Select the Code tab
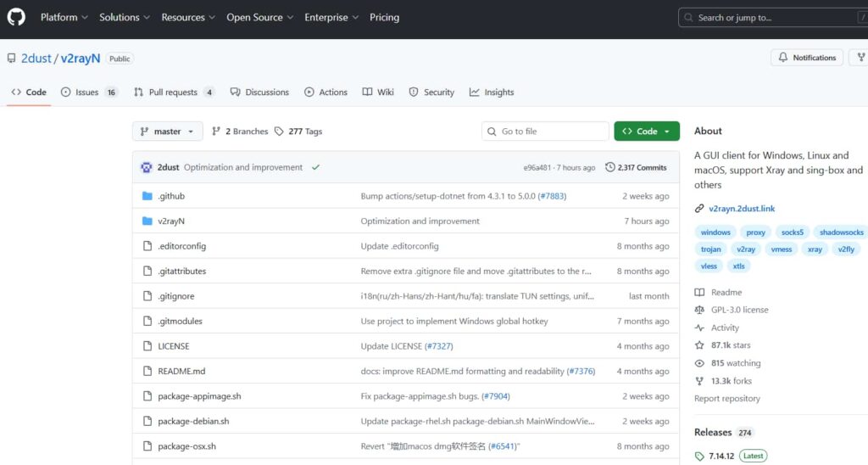Image resolution: width=868 pixels, height=465 pixels. tap(29, 92)
